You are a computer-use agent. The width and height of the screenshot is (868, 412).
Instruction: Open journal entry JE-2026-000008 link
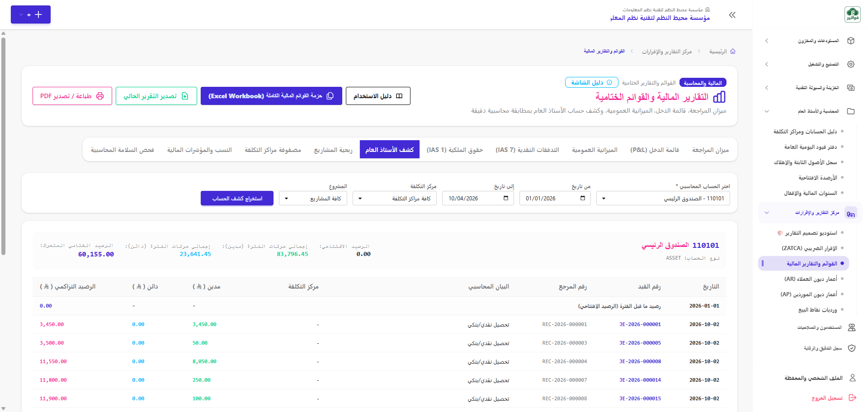click(640, 361)
